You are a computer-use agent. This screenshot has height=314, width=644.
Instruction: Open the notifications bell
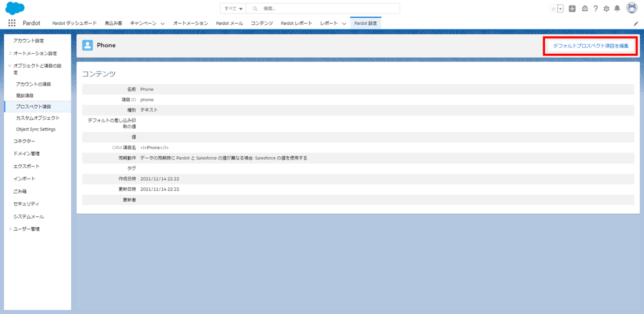(x=617, y=9)
